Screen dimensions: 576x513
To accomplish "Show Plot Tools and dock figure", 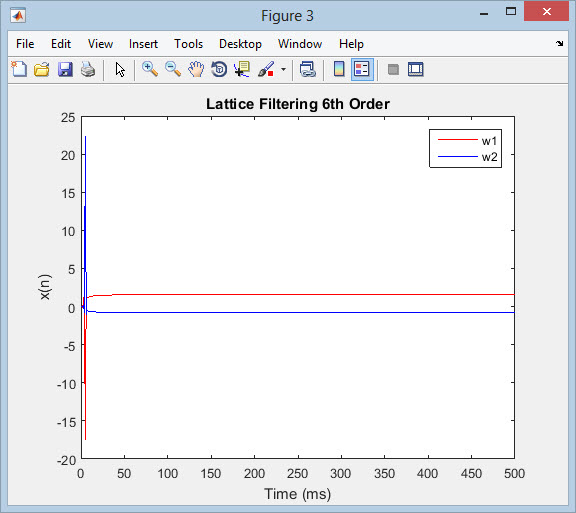I will (x=416, y=69).
